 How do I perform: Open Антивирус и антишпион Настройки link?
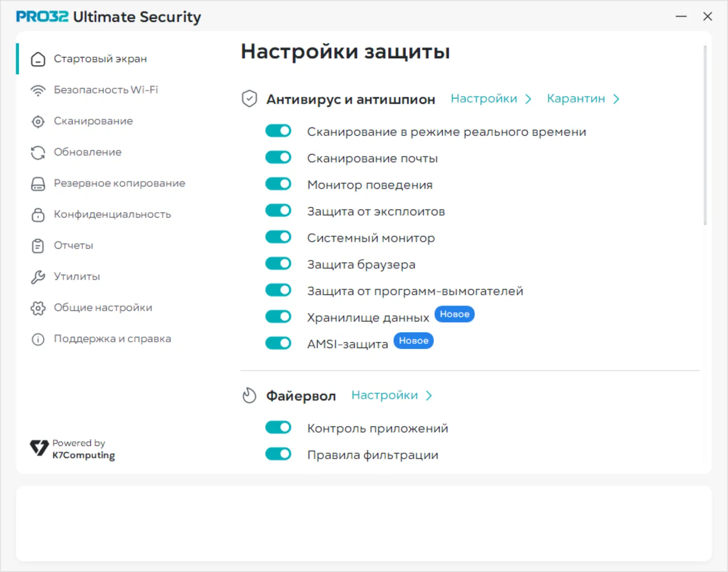[x=483, y=99]
